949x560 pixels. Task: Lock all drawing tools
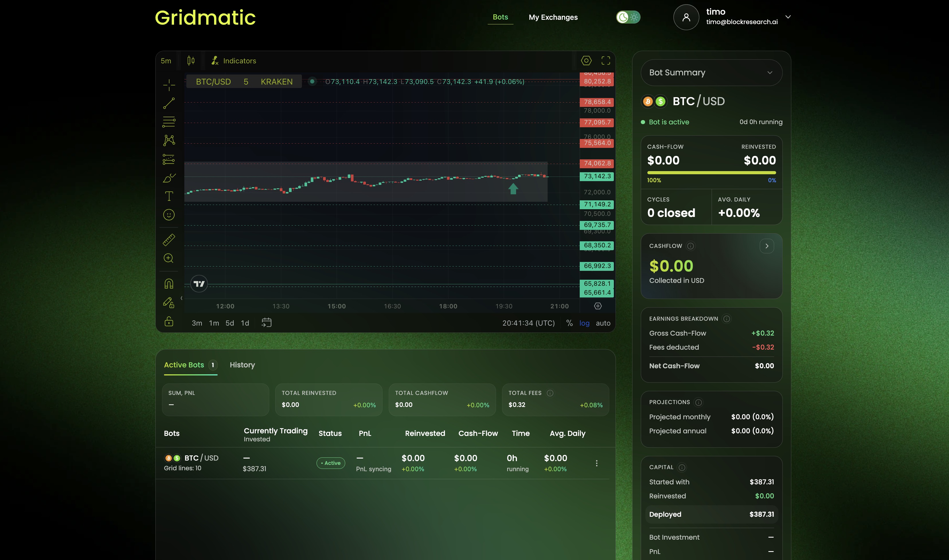(x=169, y=321)
